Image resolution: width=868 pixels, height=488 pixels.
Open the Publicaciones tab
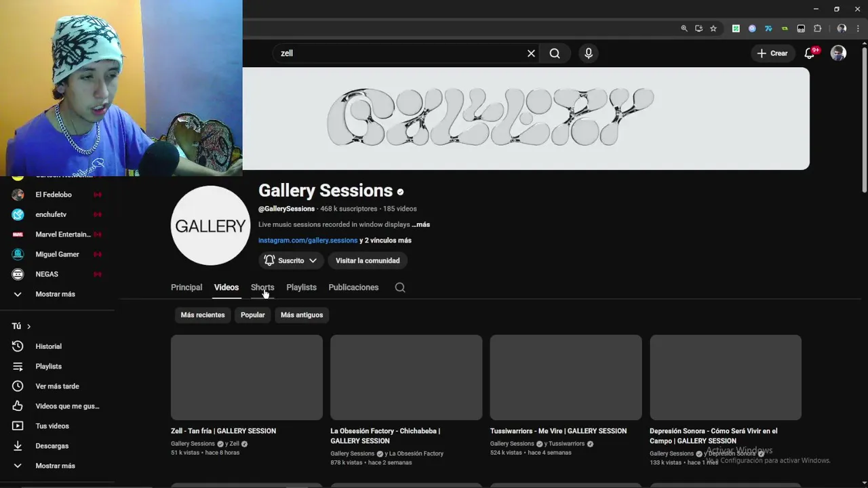353,287
